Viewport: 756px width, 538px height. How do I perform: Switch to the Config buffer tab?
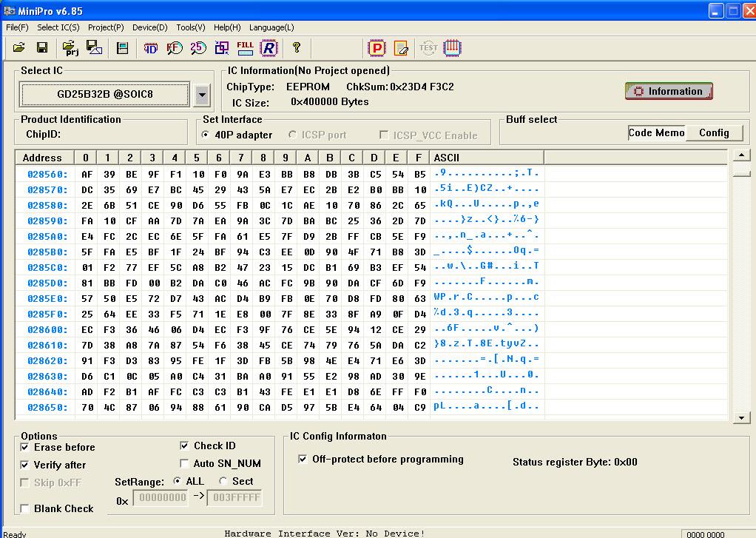click(714, 132)
